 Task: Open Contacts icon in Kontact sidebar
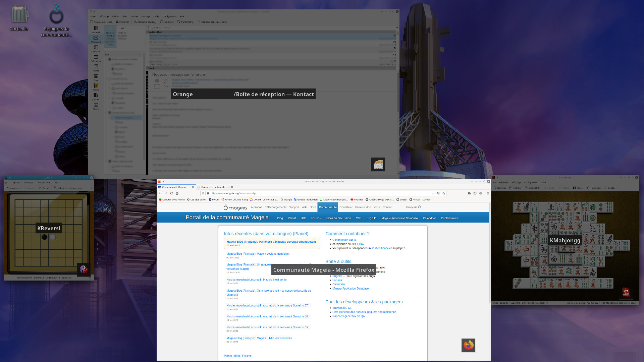[x=96, y=49]
